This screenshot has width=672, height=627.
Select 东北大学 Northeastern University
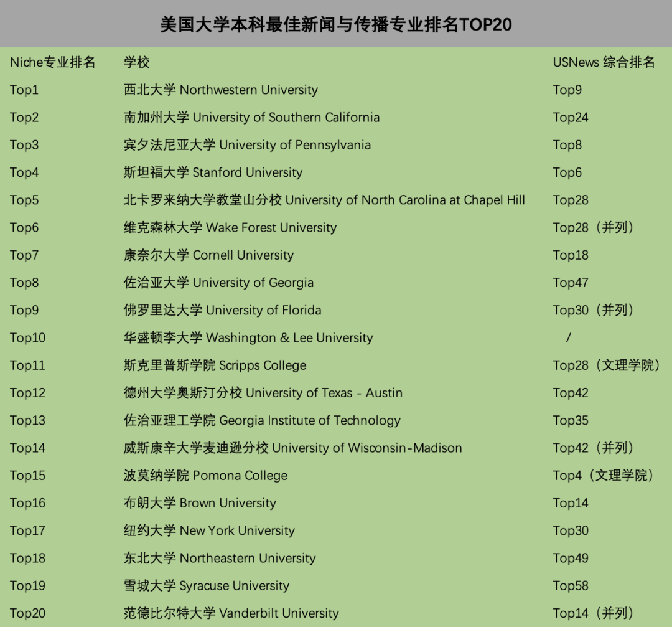pyautogui.click(x=220, y=558)
